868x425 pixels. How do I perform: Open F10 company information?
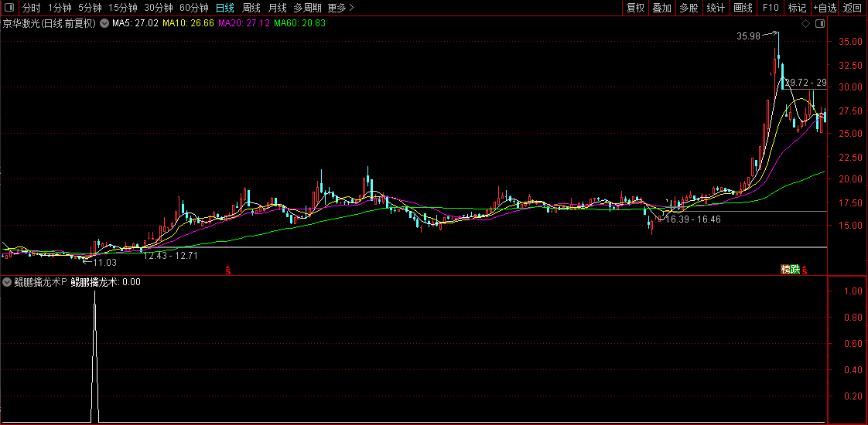point(771,8)
